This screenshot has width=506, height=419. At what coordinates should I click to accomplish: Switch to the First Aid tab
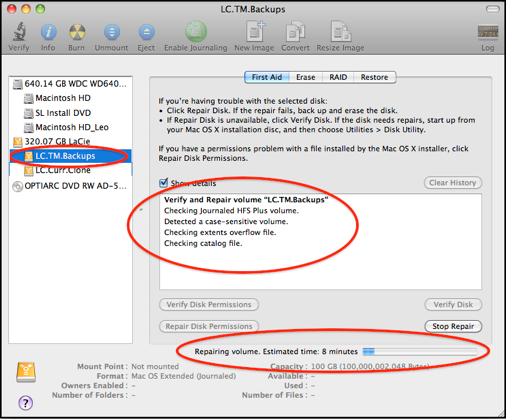(x=267, y=77)
